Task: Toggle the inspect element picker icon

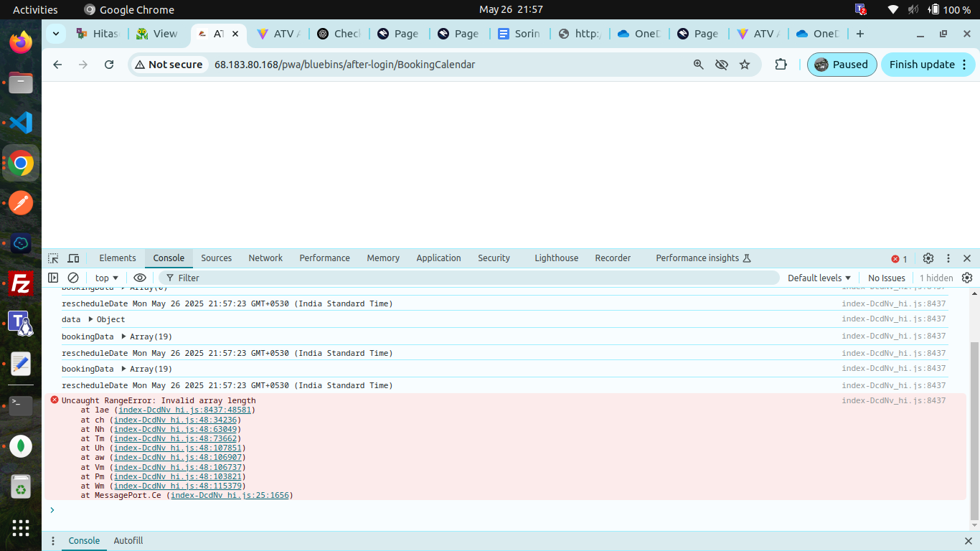Action: pyautogui.click(x=53, y=258)
